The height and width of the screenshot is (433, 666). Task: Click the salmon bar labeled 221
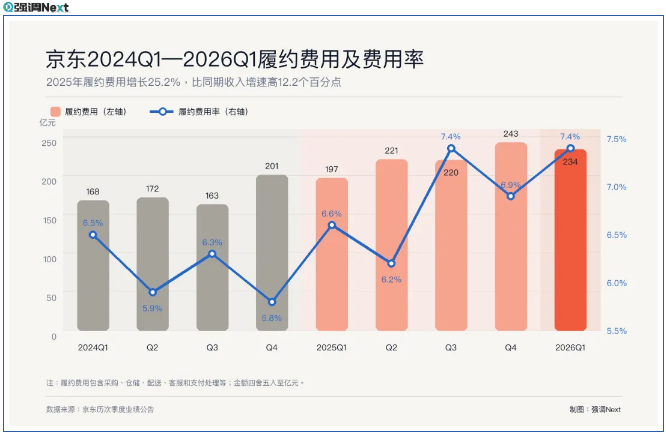[x=392, y=245]
